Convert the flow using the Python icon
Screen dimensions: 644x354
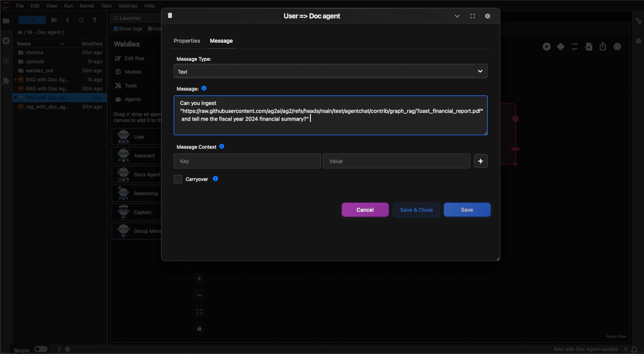560,46
